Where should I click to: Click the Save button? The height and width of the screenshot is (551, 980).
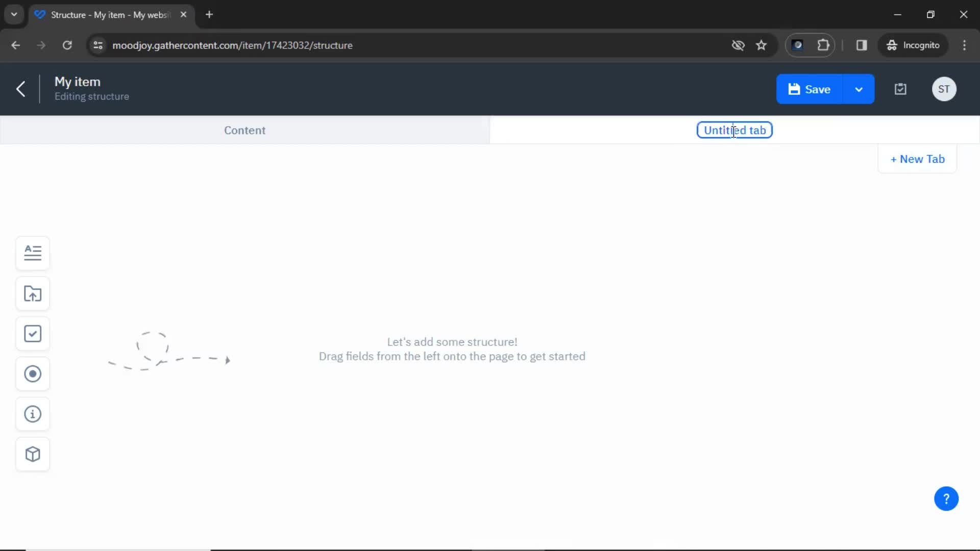click(810, 89)
